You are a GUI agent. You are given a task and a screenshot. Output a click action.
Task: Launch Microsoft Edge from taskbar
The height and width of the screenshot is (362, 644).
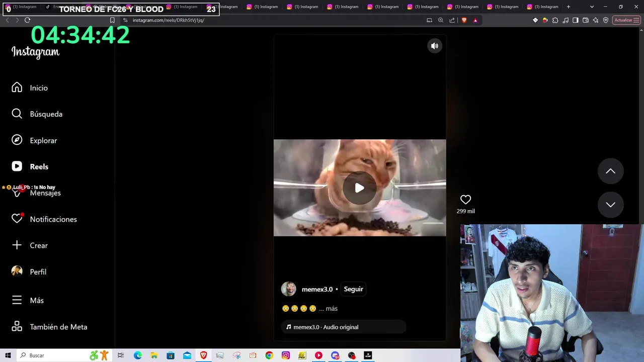coord(137,355)
